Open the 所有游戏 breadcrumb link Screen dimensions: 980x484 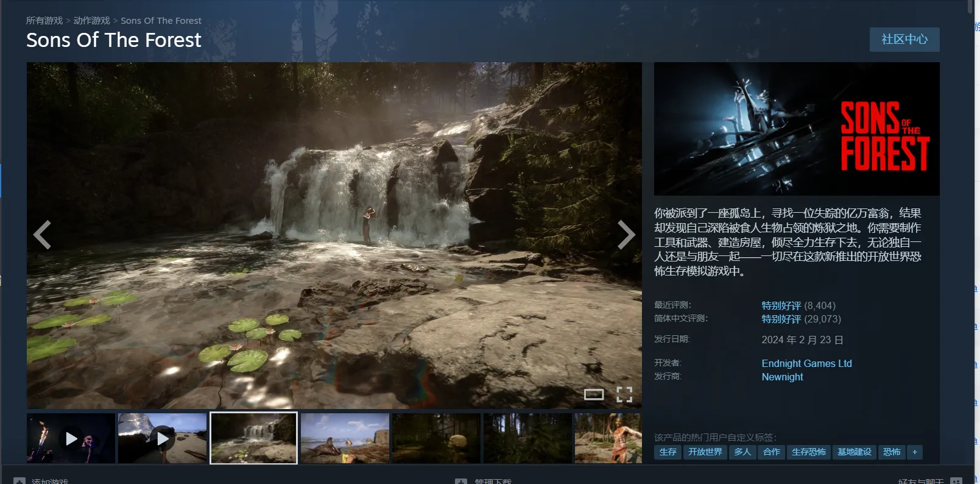[44, 21]
